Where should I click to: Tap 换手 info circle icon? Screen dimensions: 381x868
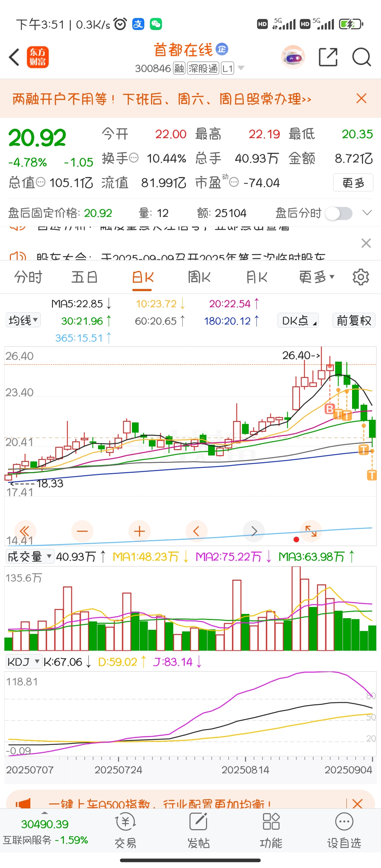pos(134,158)
